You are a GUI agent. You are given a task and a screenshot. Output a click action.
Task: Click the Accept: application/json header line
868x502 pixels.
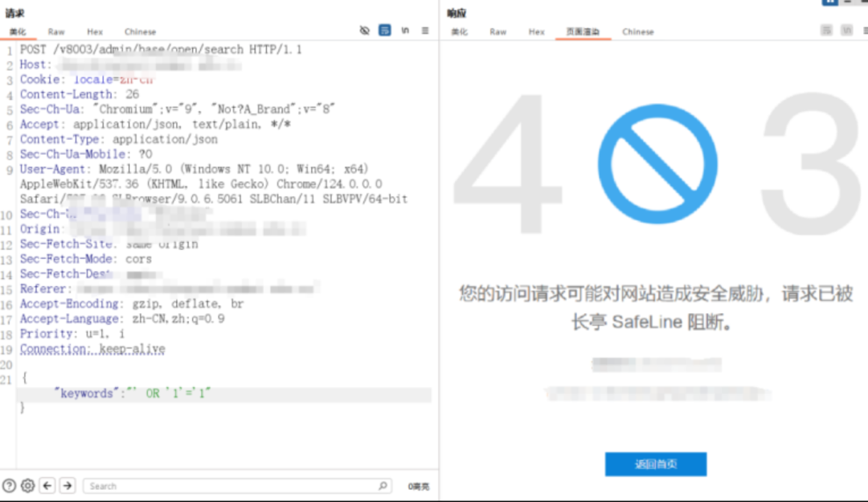pyautogui.click(x=156, y=124)
